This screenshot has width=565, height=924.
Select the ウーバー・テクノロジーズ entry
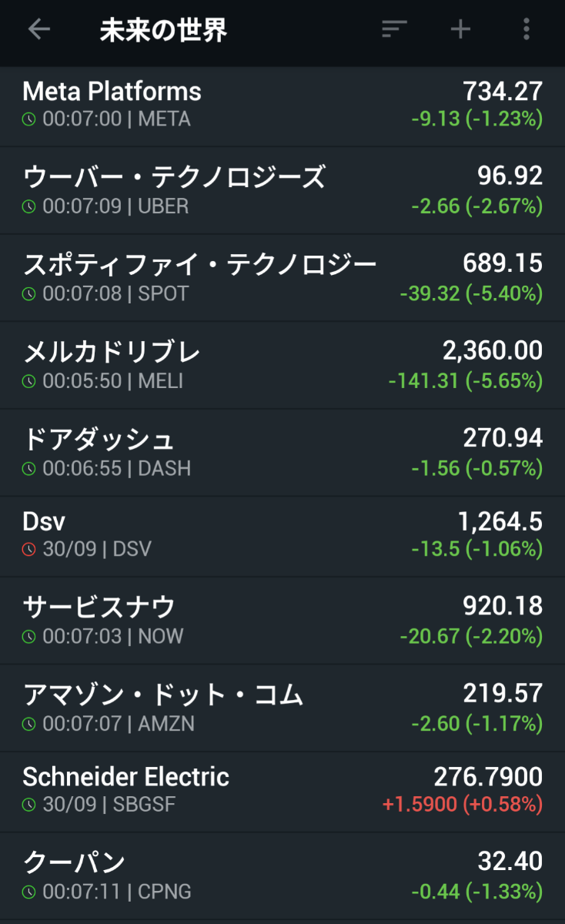tap(174, 178)
